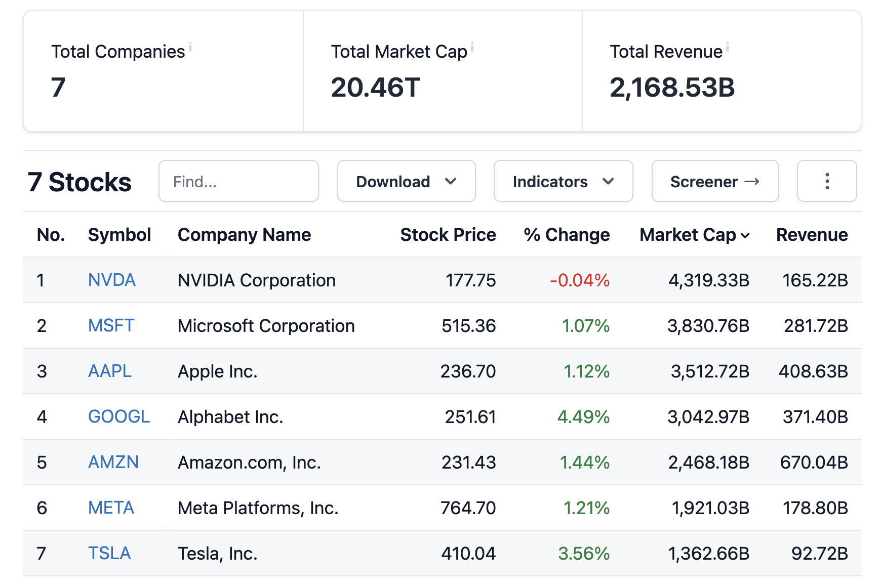The image size is (881, 588).
Task: Go to the Screener
Action: click(715, 181)
